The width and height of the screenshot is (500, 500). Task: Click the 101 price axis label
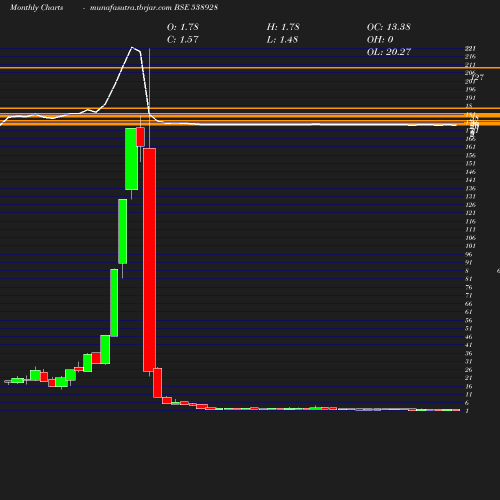pyautogui.click(x=470, y=246)
